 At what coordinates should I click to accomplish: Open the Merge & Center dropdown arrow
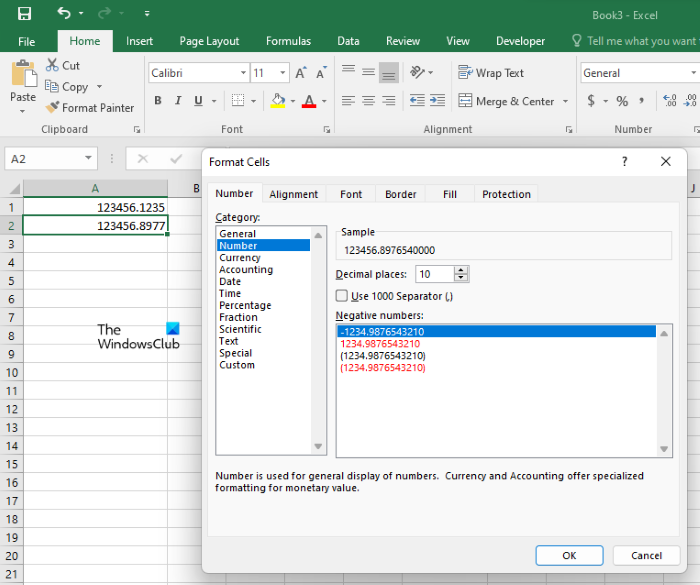pyautogui.click(x=565, y=101)
